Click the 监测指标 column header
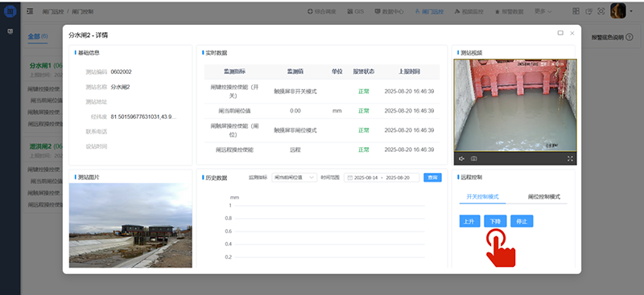Screen dimensions: 644x295 tap(234, 72)
